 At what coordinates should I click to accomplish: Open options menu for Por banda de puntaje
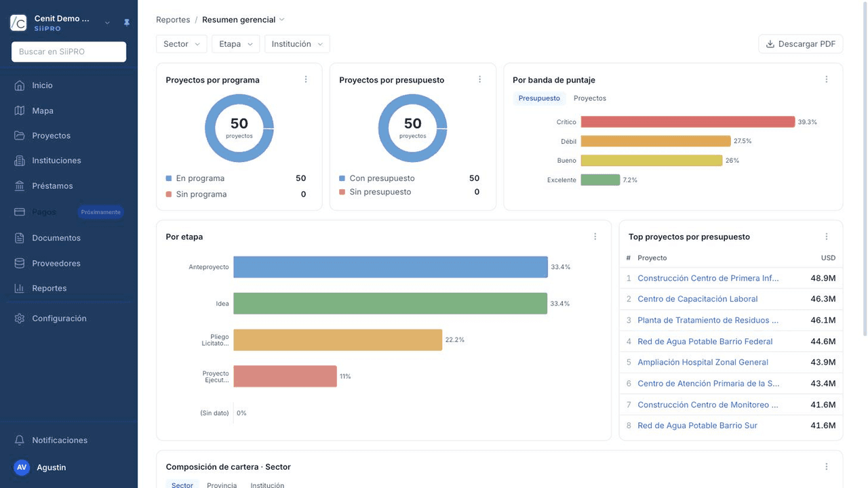pos(827,79)
